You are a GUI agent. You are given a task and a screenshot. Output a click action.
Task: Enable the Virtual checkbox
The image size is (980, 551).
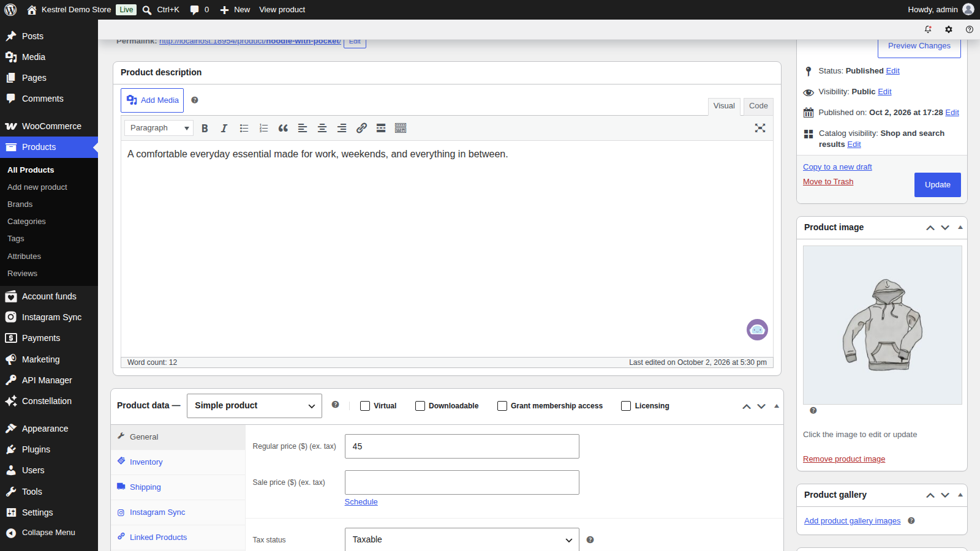tap(365, 406)
